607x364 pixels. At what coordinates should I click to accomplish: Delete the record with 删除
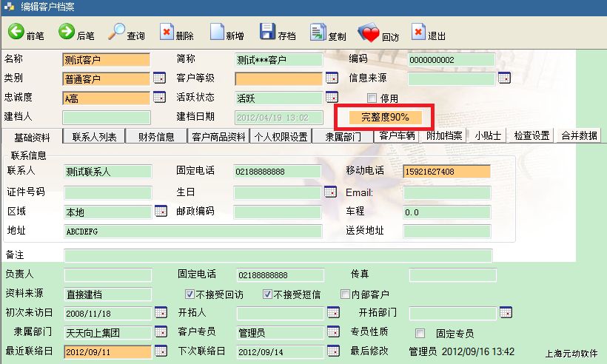point(176,33)
